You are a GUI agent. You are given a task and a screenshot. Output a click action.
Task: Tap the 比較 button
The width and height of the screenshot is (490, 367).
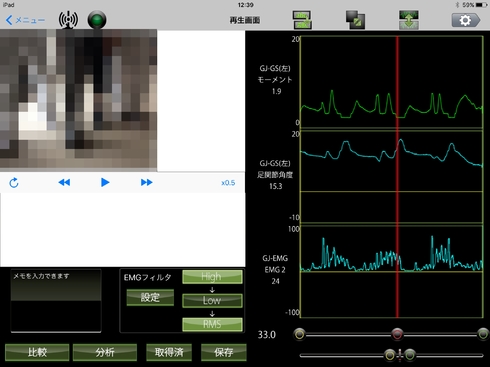click(x=37, y=352)
